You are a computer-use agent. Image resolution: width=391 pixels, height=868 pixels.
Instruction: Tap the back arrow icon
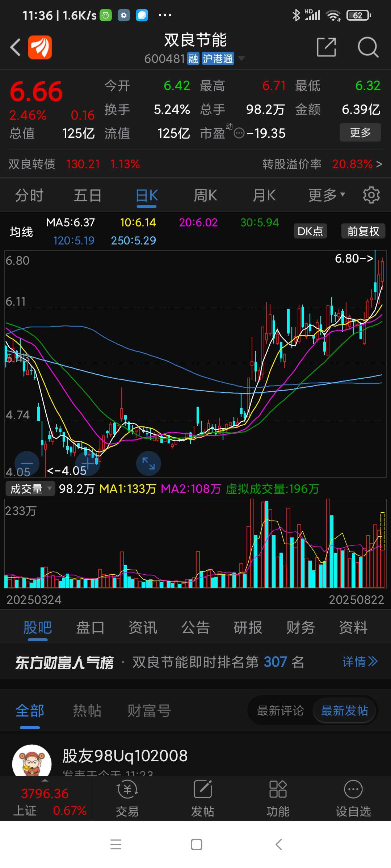[15, 47]
